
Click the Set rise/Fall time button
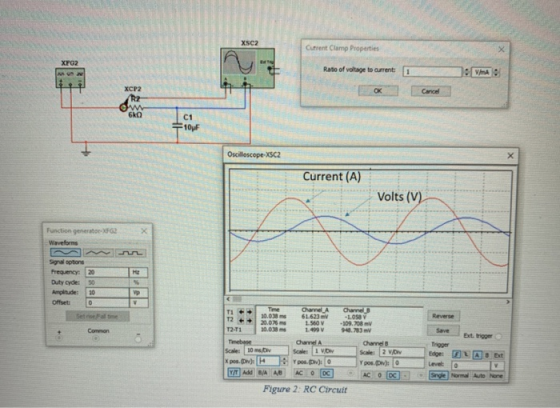click(x=98, y=316)
